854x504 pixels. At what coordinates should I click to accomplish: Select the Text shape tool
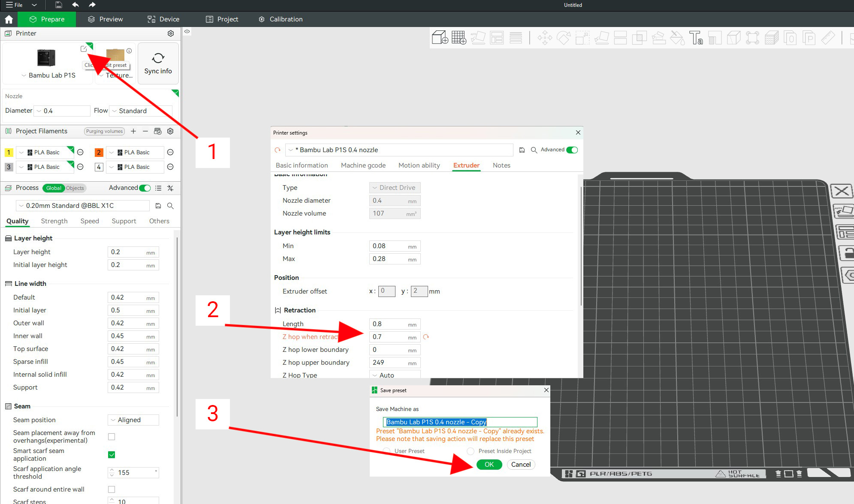point(696,38)
